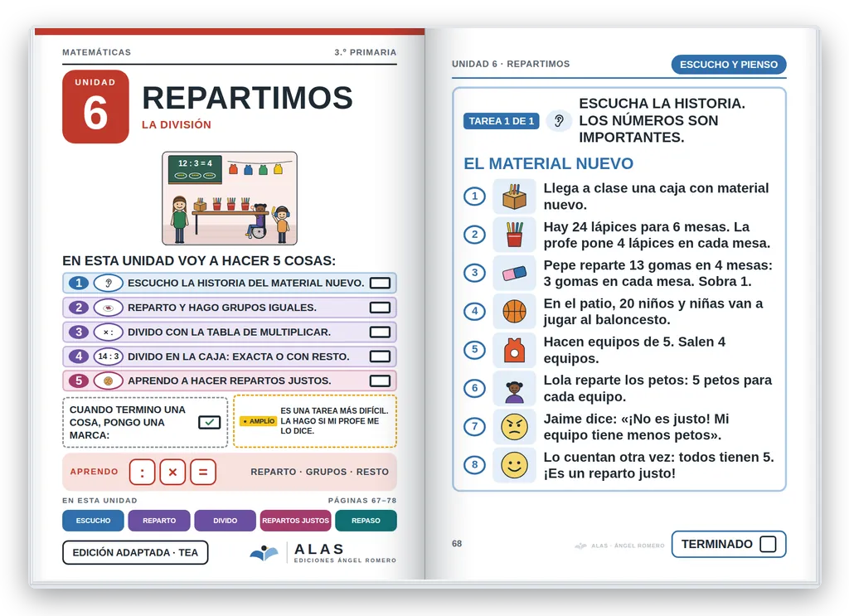Click the page number 68
This screenshot has height=616, width=849.
click(x=457, y=544)
